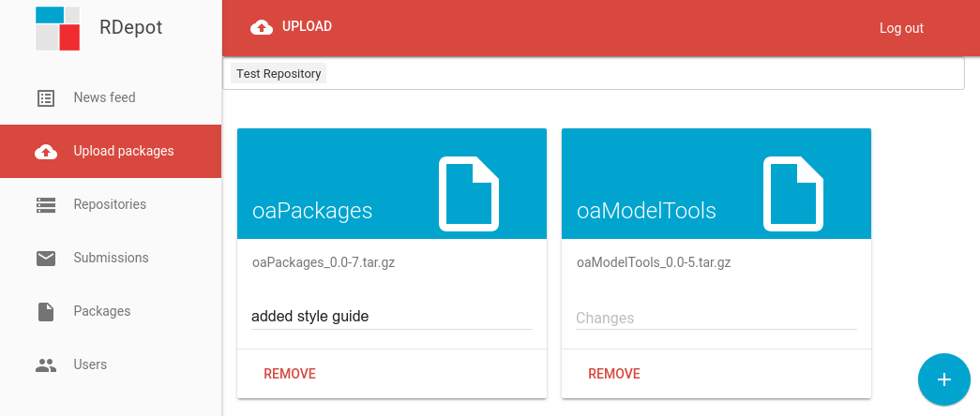Focus the Changes field for oaModelTools

point(716,318)
